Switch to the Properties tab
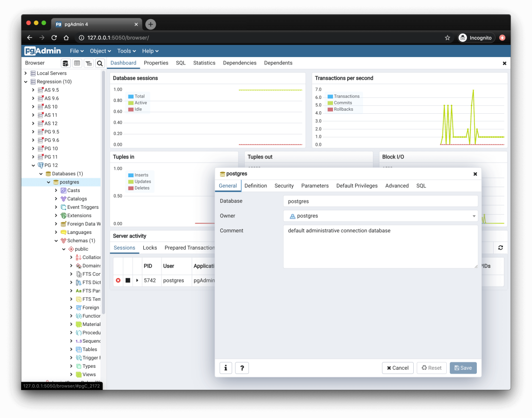The width and height of the screenshot is (532, 418). click(156, 63)
